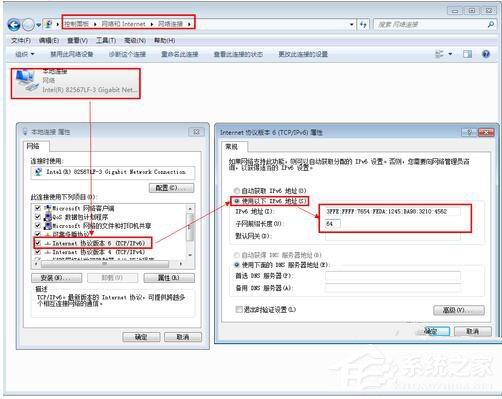Expand arrow after 网络连接 in breadcrumb
Screen dimensions: 502x399
coord(189,24)
